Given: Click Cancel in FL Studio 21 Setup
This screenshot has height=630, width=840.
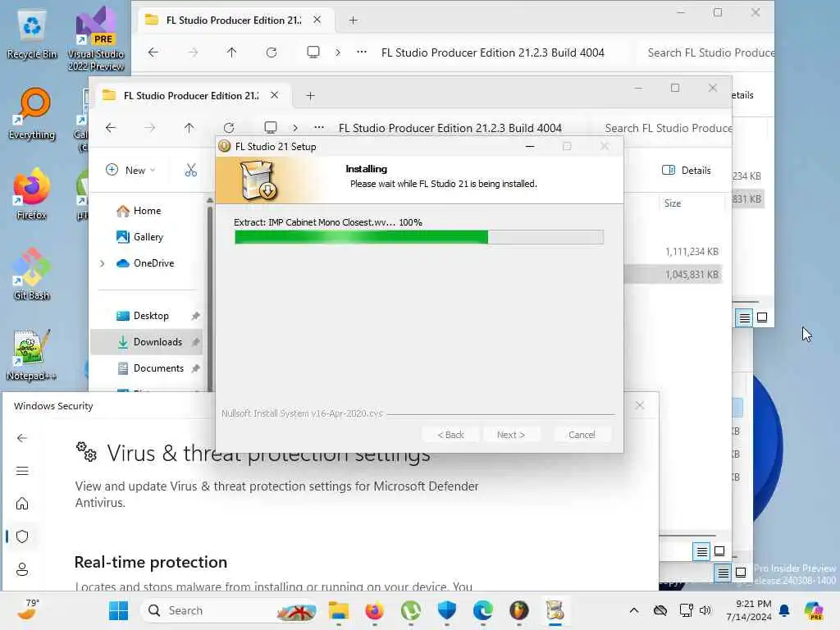Looking at the screenshot, I should point(582,435).
